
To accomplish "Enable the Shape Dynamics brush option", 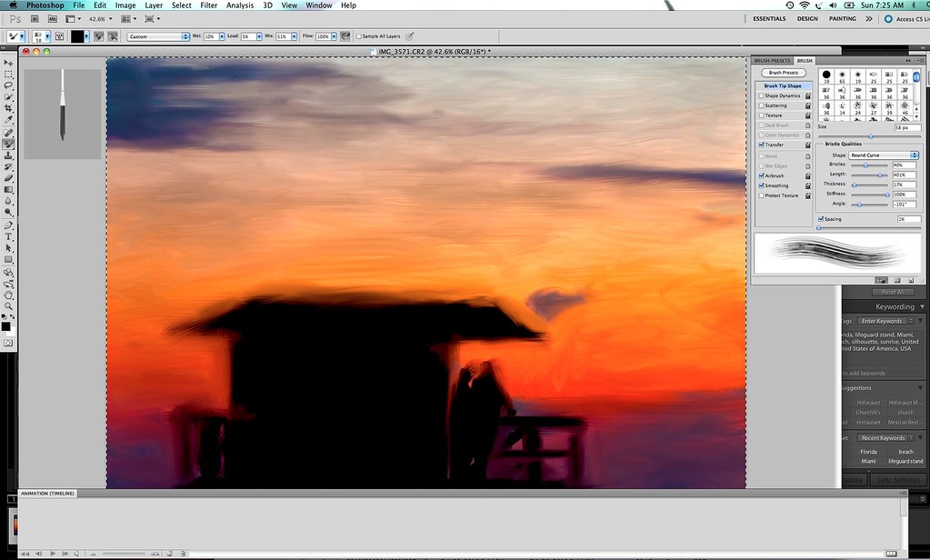I will click(x=761, y=95).
